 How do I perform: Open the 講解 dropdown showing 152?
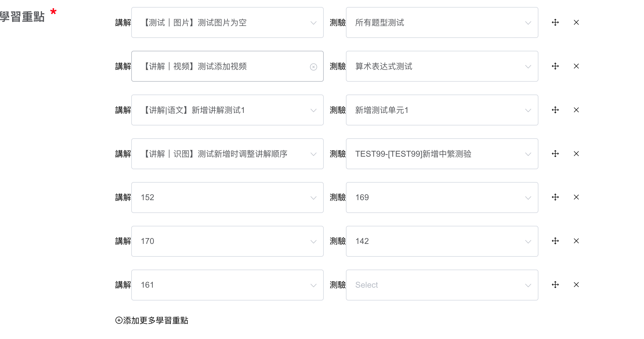[x=227, y=198]
